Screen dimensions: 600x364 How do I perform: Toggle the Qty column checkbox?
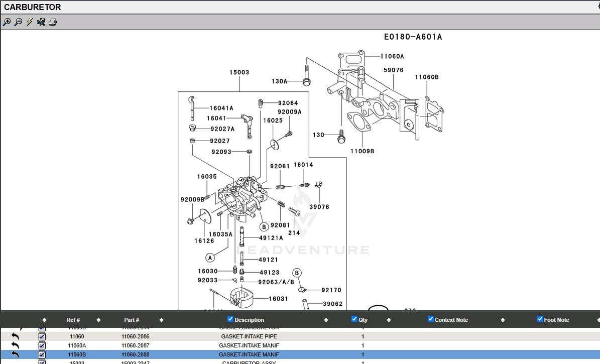pos(354,319)
